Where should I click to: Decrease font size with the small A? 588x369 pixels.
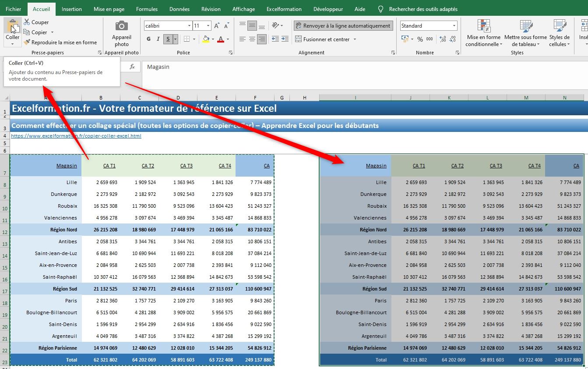pos(226,26)
